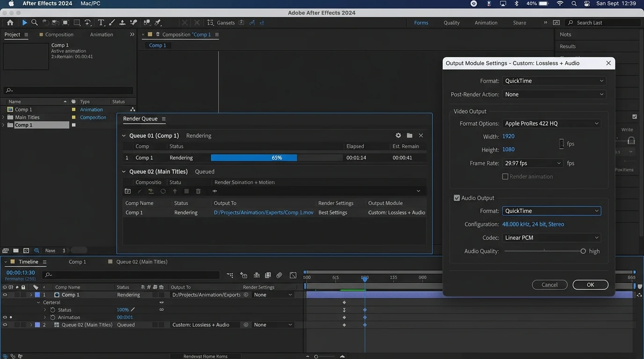Select the Type tool
The width and height of the screenshot is (644, 359).
click(x=101, y=22)
